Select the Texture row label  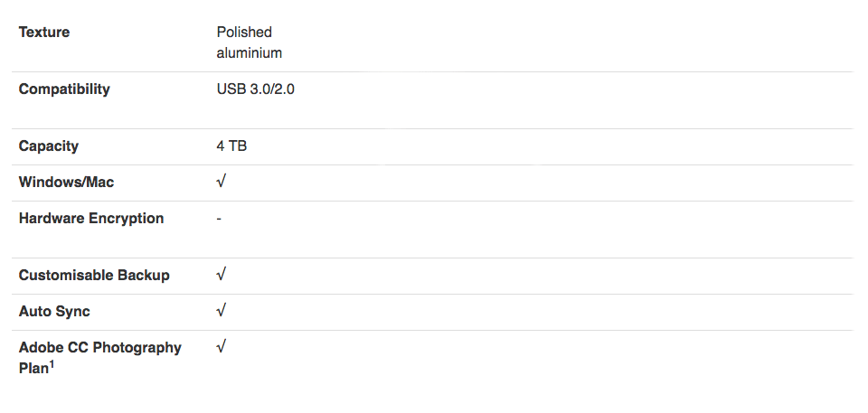pyautogui.click(x=44, y=33)
